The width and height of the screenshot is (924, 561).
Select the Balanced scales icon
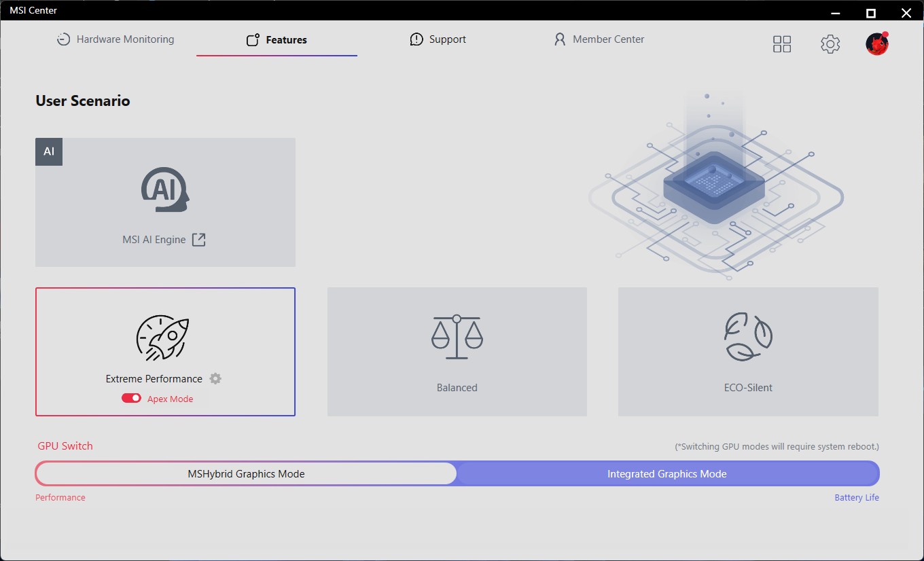point(457,337)
